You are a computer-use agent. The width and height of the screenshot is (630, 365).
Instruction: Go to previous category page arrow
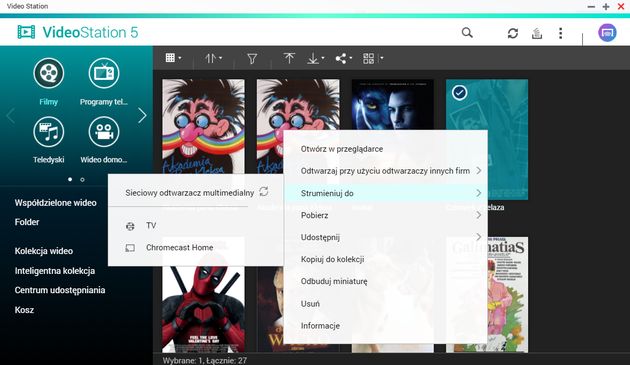(10, 115)
